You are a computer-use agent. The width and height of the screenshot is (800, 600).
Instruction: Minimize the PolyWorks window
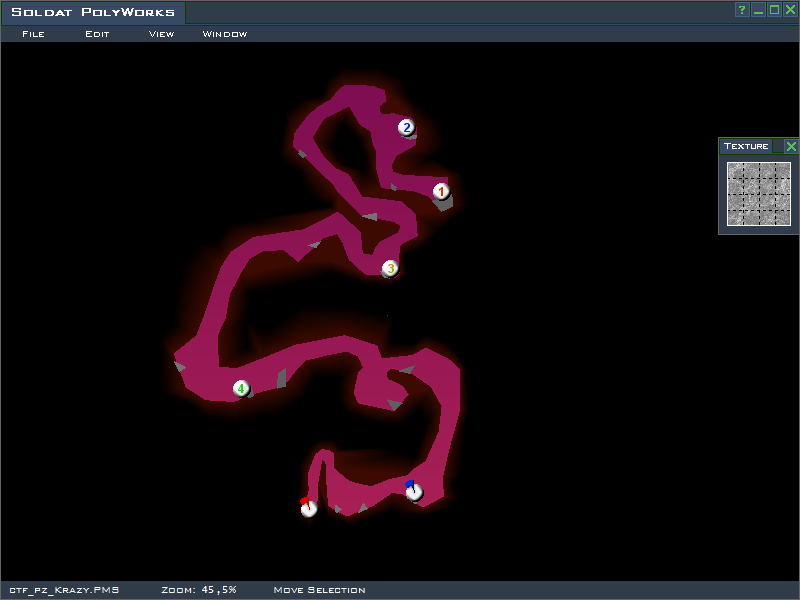(x=758, y=10)
